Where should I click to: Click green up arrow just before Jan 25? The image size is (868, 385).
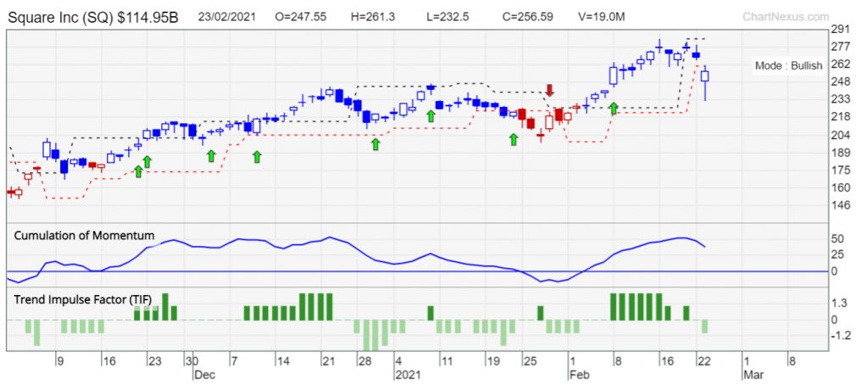pos(514,140)
